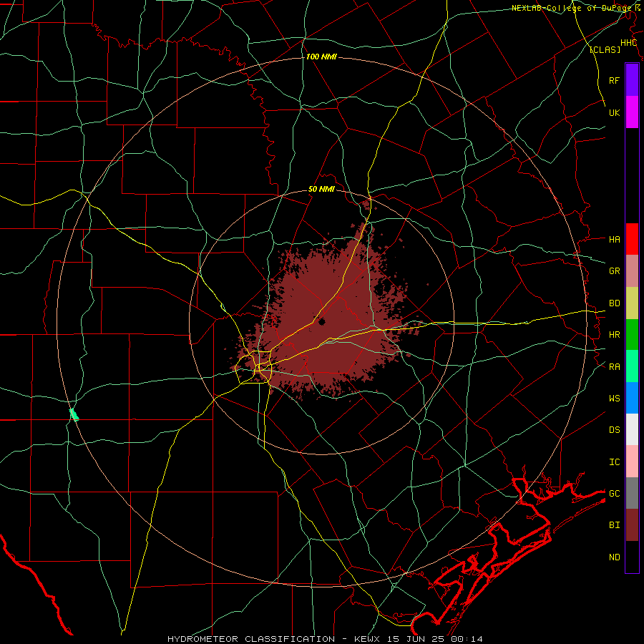Image resolution: width=644 pixels, height=644 pixels.
Task: Click the 'GC' legend label
Action: coord(614,494)
